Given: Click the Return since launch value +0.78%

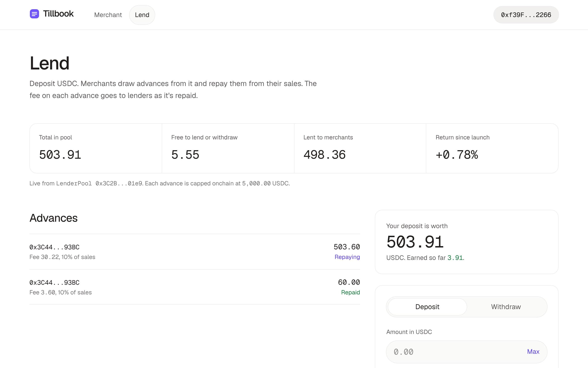Looking at the screenshot, I should point(457,155).
